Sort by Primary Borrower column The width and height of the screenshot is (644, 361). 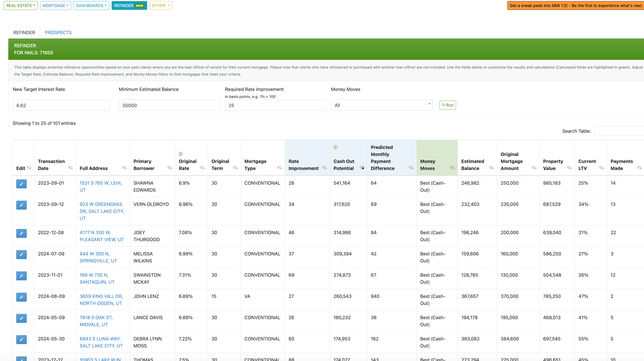click(x=170, y=168)
